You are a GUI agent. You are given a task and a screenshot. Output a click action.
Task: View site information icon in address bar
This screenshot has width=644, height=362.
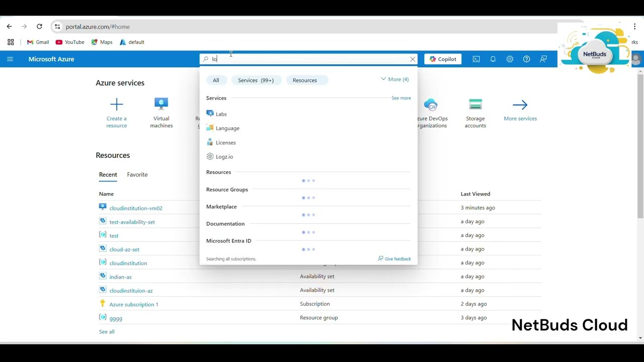pyautogui.click(x=57, y=27)
